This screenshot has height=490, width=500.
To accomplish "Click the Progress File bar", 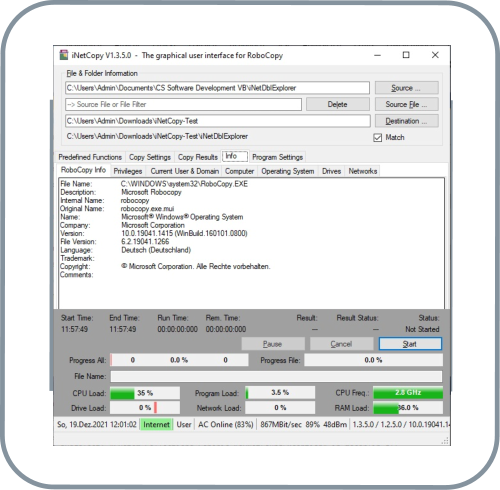I will coord(373,360).
